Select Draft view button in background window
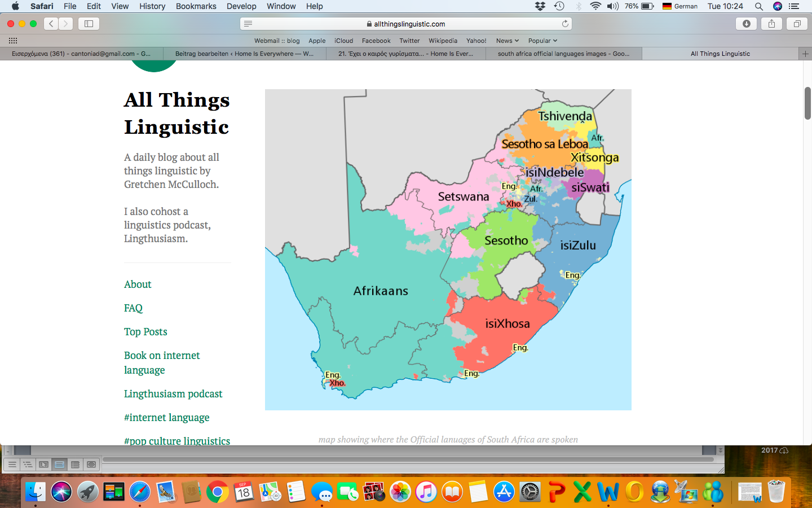The height and width of the screenshot is (508, 812). pyautogui.click(x=12, y=465)
